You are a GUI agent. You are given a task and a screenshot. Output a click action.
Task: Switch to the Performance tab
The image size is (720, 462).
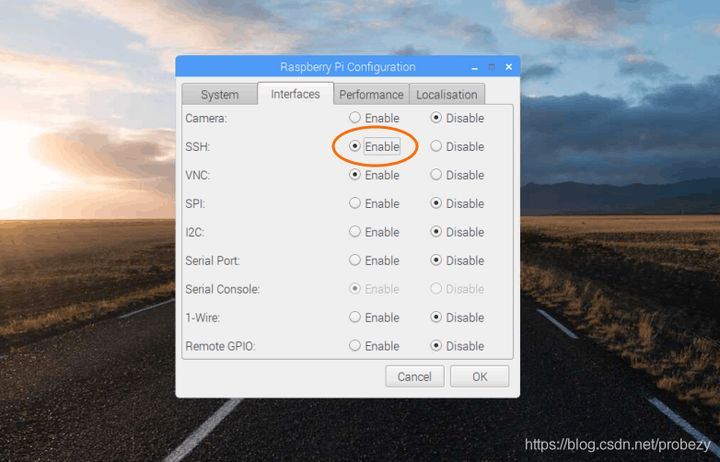[371, 95]
